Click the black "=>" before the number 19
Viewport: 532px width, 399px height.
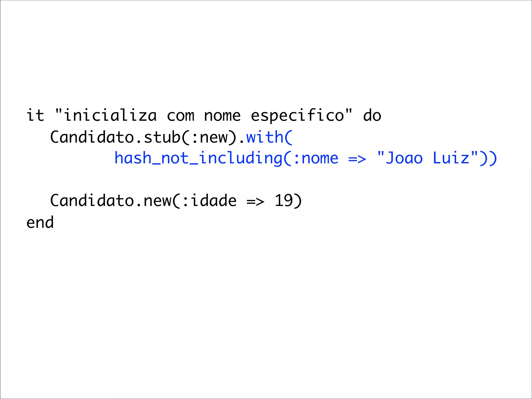click(255, 201)
